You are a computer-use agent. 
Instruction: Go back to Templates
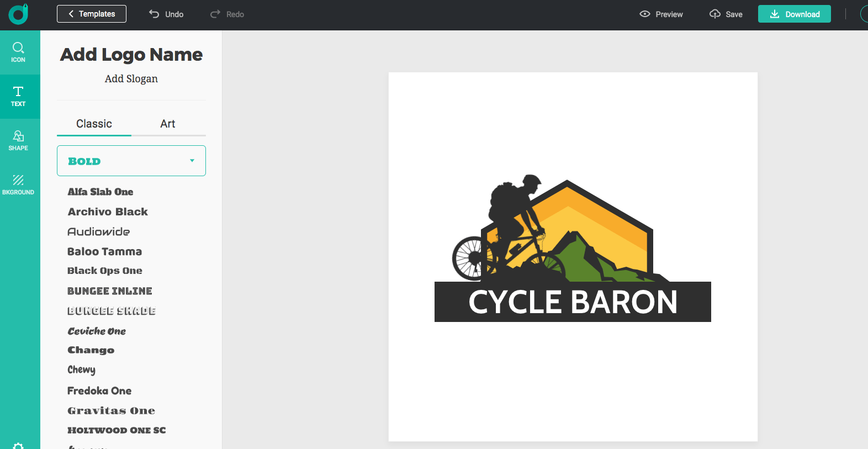pyautogui.click(x=92, y=14)
